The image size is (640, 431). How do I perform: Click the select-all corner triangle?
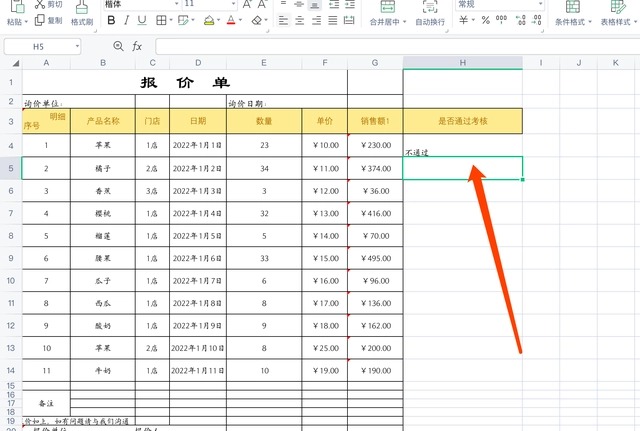pos(16,63)
